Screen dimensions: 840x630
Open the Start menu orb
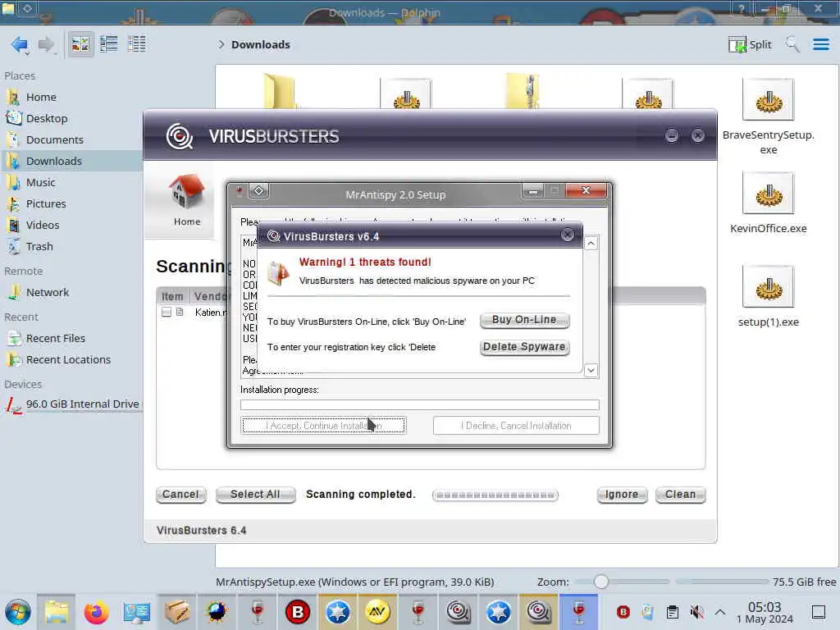[18, 612]
